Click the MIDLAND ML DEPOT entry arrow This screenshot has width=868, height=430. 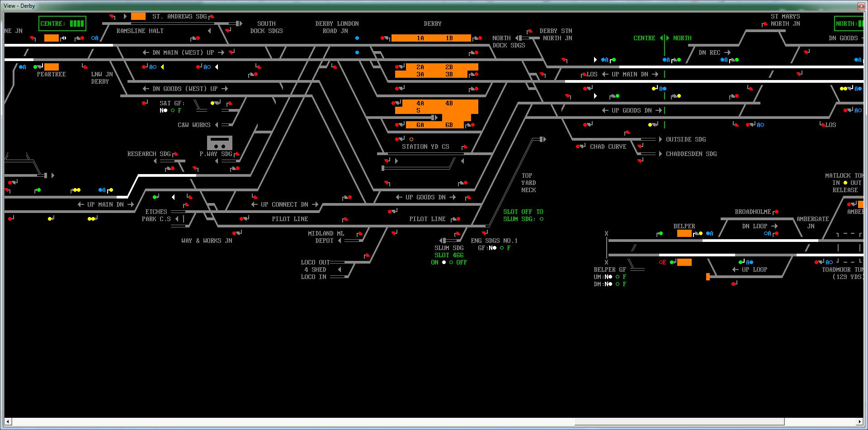(340, 241)
